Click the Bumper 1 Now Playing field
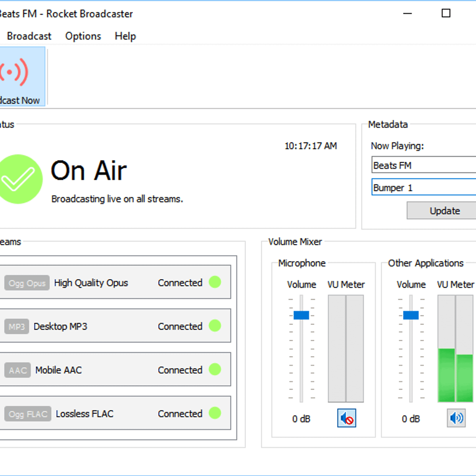 pyautogui.click(x=424, y=187)
